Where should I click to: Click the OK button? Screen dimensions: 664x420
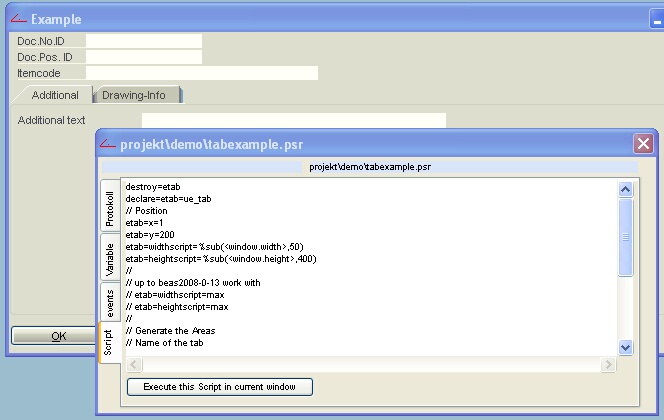[58, 336]
